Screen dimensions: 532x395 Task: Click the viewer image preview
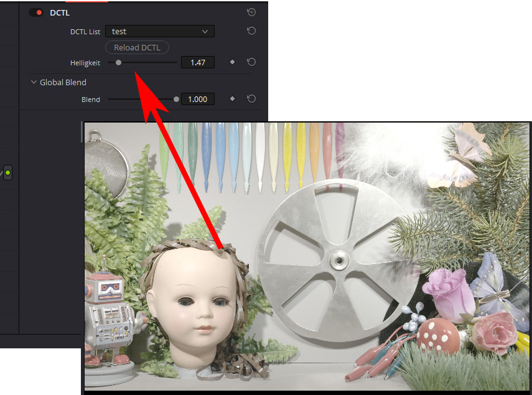pyautogui.click(x=307, y=256)
